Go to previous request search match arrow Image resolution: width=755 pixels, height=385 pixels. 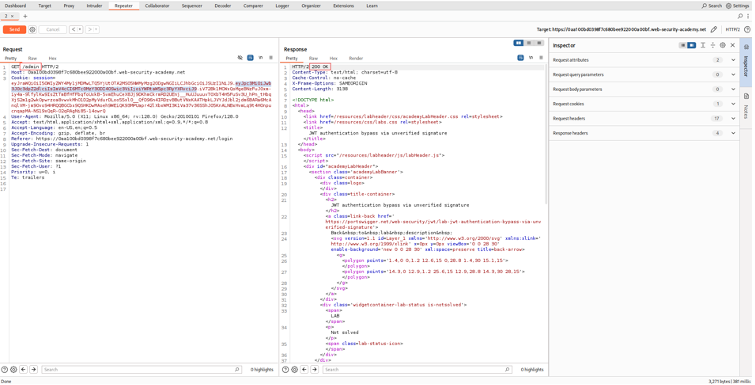click(24, 370)
